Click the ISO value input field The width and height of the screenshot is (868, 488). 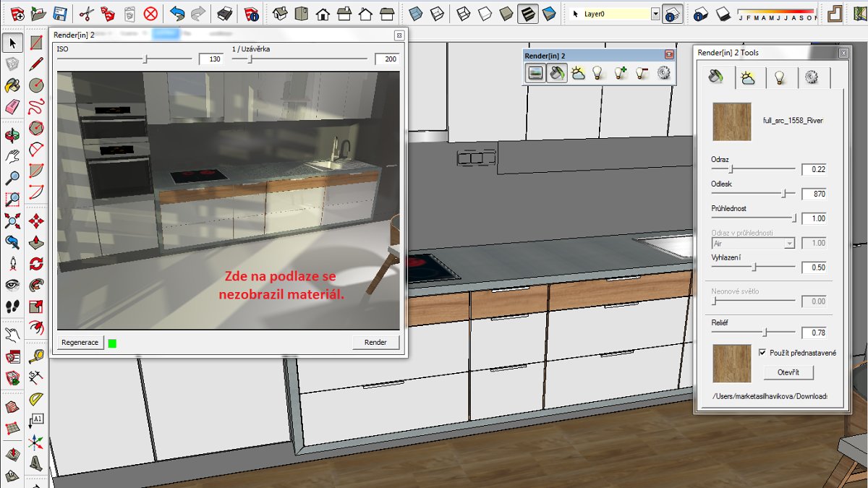[x=210, y=59]
